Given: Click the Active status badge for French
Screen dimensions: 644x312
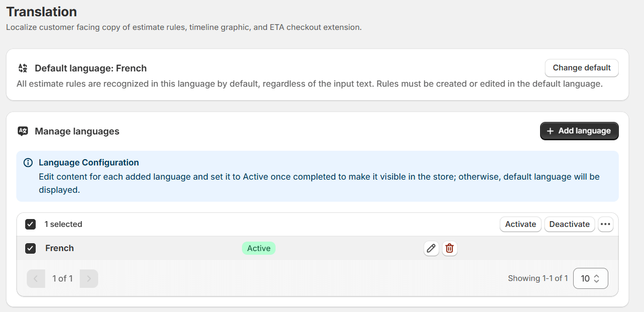Looking at the screenshot, I should click(258, 248).
